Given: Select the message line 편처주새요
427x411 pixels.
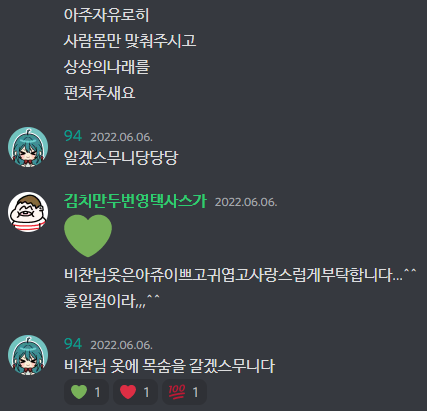Looking at the screenshot, I should coord(99,93).
